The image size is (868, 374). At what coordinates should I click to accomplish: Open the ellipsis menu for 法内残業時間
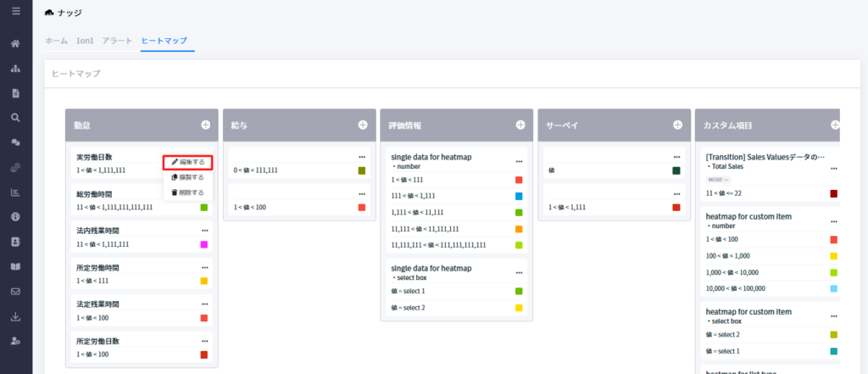[x=205, y=231]
